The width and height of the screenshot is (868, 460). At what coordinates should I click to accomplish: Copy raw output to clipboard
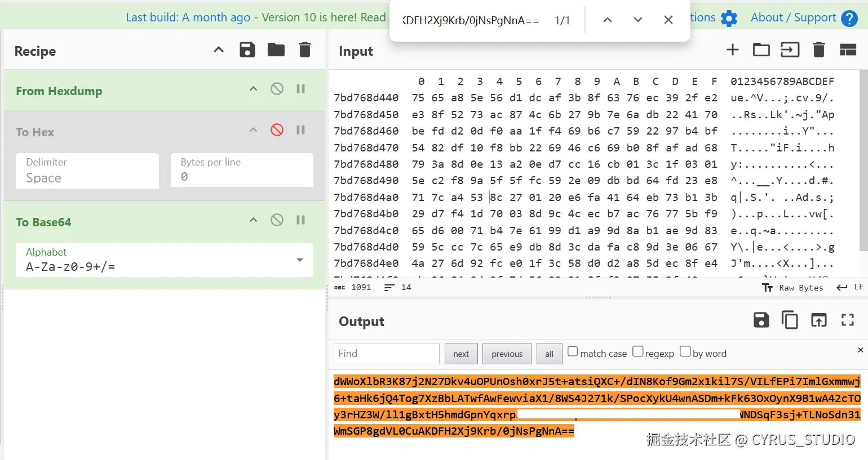(790, 320)
